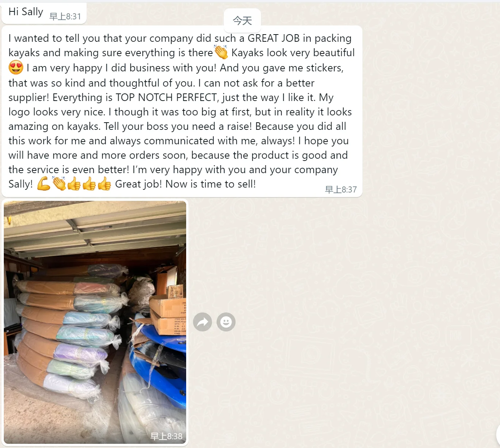Screen dimensions: 500x448
Task: Click the words "GREAT JOB" in the message
Action: pyautogui.click(x=274, y=38)
